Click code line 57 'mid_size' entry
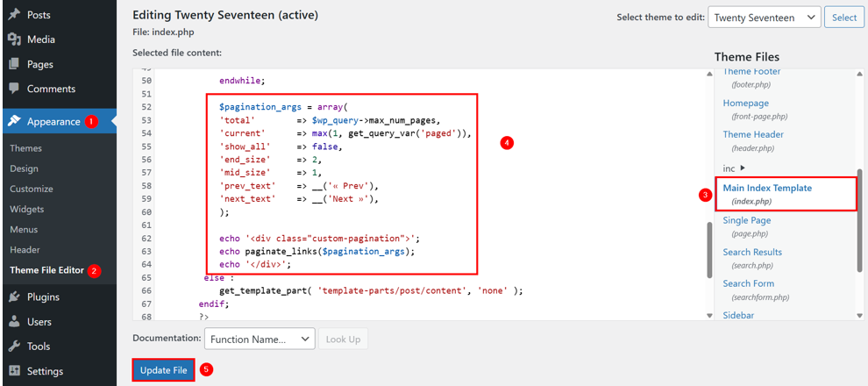The height and width of the screenshot is (386, 868). [271, 173]
